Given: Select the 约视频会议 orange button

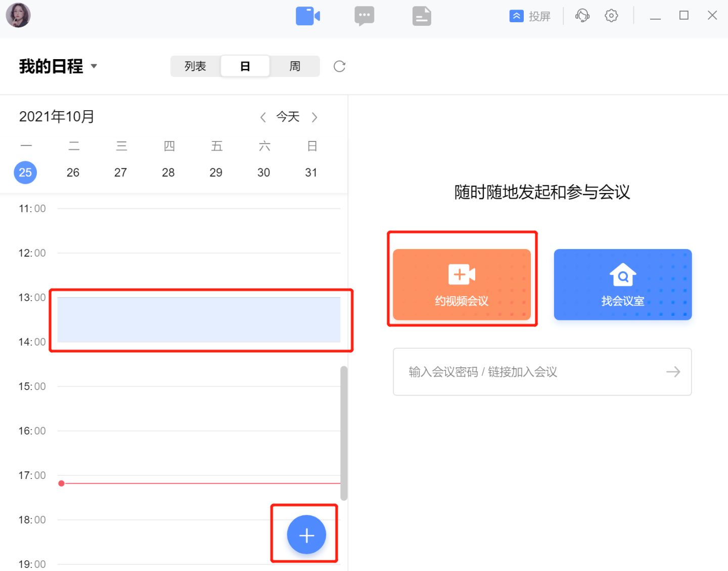Looking at the screenshot, I should pos(462,284).
